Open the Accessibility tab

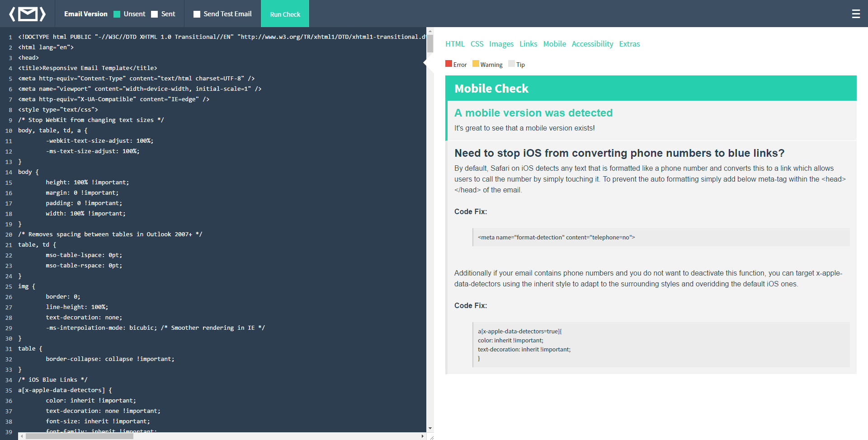[592, 44]
